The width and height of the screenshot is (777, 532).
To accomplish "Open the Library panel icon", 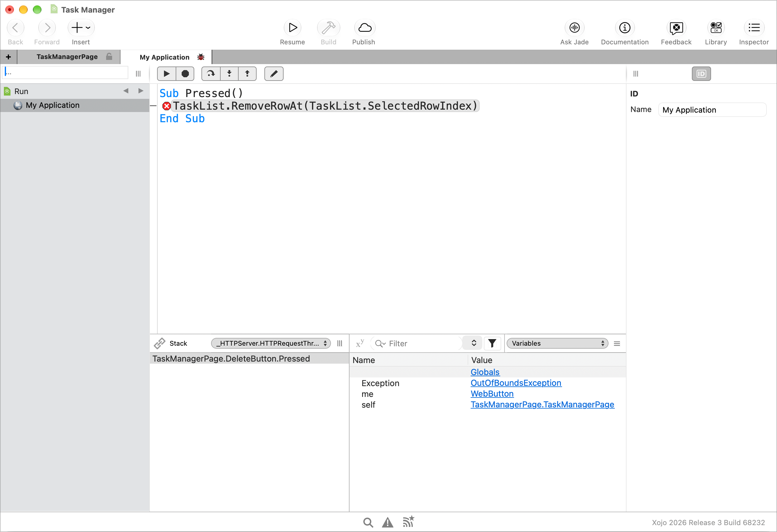I will click(x=716, y=28).
